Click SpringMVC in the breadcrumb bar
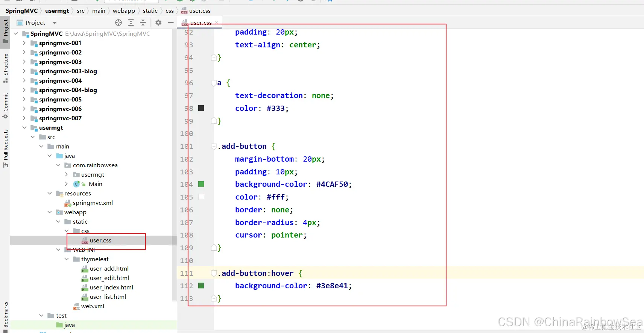 click(x=21, y=11)
